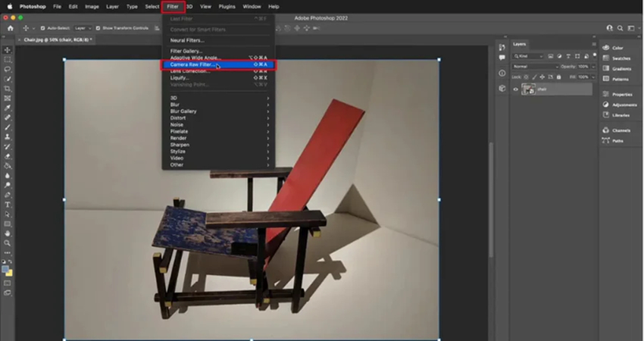The height and width of the screenshot is (341, 644).
Task: Click the Opacity value field
Action: 583,67
